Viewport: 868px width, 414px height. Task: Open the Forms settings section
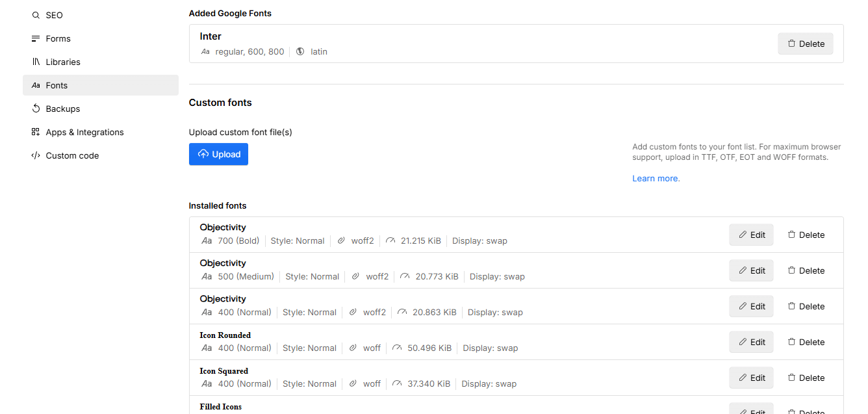101,38
